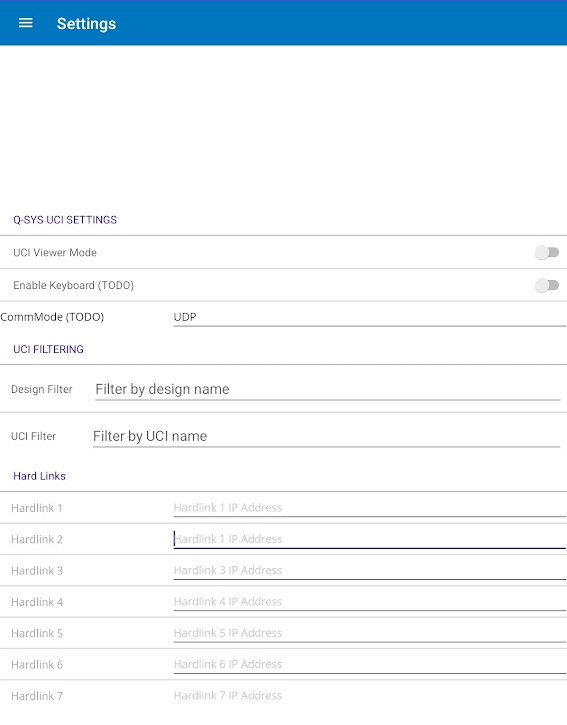The height and width of the screenshot is (725, 567).
Task: Click the UCI FILTERING section header
Action: pyautogui.click(x=49, y=349)
